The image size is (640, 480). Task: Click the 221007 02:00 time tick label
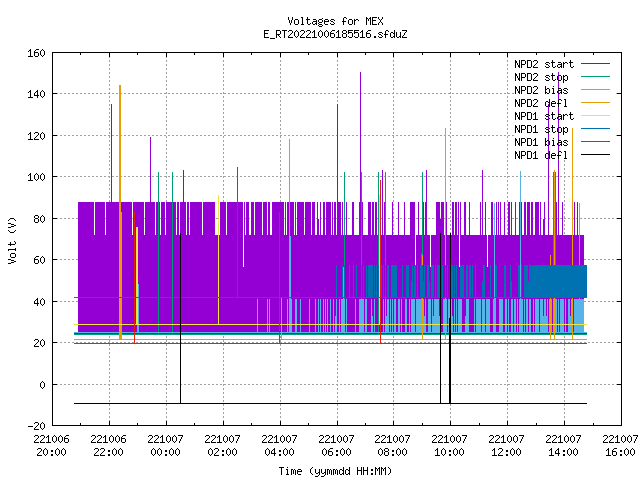coord(222,446)
